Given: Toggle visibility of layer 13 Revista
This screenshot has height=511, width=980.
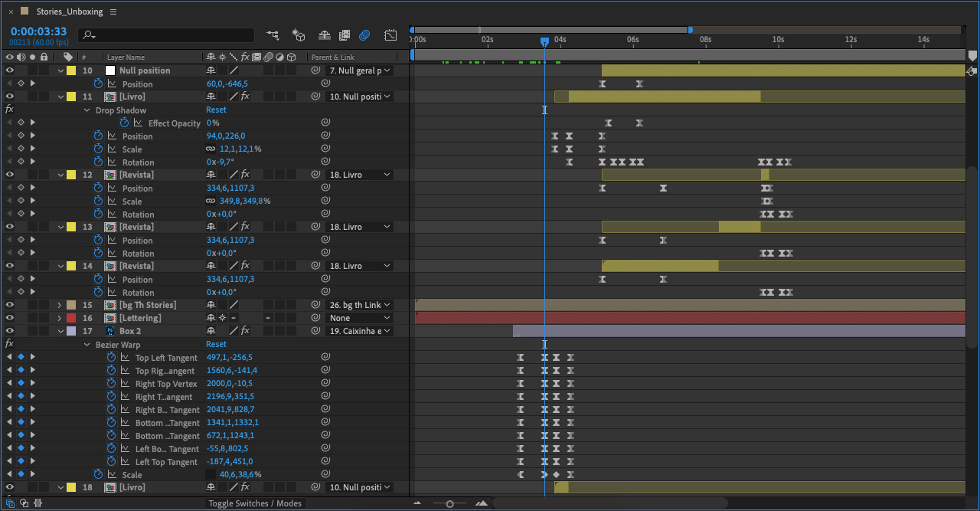Looking at the screenshot, I should (x=10, y=227).
